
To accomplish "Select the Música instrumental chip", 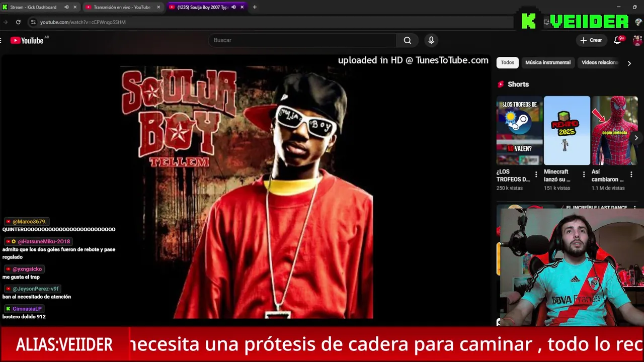I will (x=548, y=62).
